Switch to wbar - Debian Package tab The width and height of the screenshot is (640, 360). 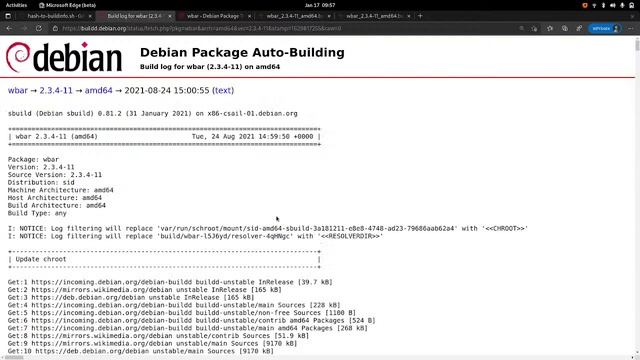tap(213, 16)
